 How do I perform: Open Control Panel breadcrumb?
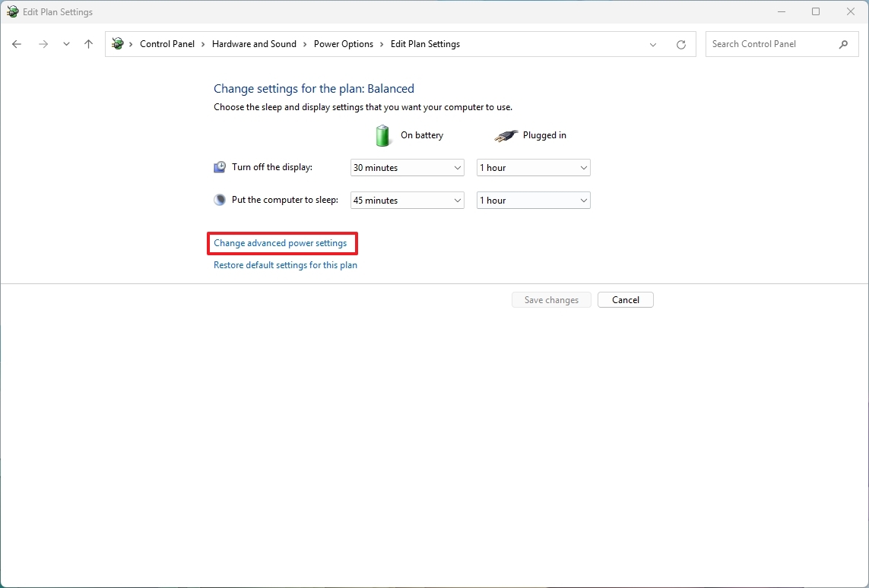click(167, 44)
